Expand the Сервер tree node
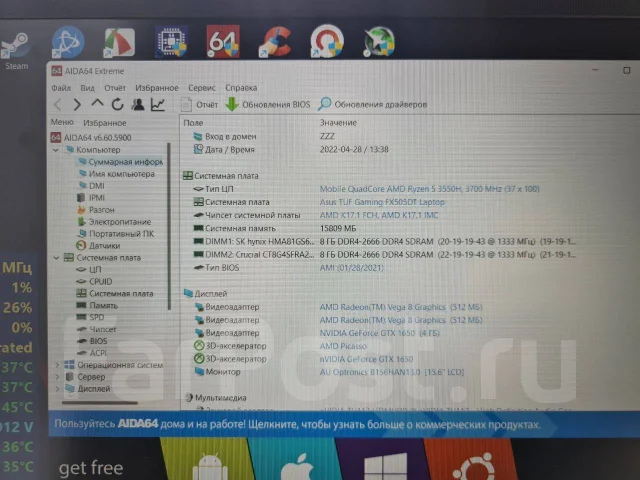The image size is (640, 480). pyautogui.click(x=57, y=377)
